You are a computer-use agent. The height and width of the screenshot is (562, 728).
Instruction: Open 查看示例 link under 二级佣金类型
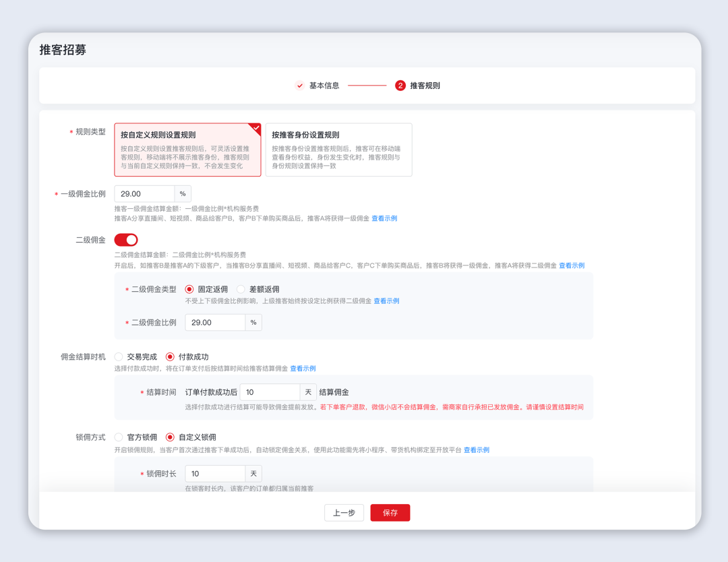[x=386, y=301]
